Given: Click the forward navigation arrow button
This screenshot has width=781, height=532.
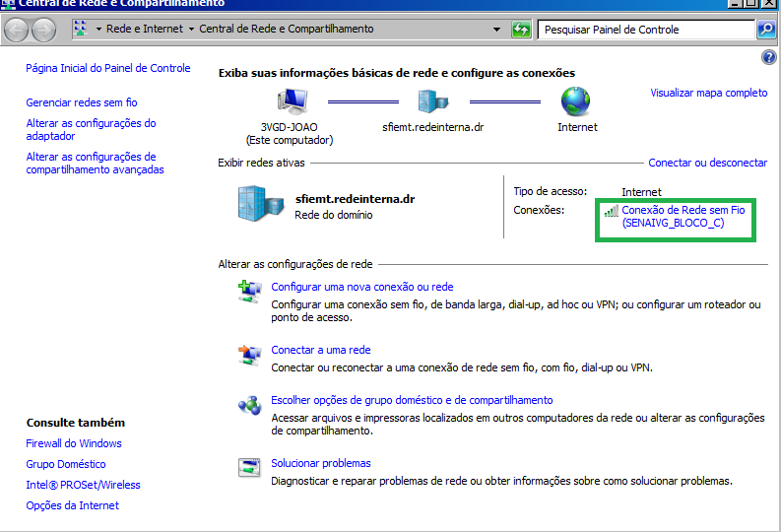Looking at the screenshot, I should 43,30.
